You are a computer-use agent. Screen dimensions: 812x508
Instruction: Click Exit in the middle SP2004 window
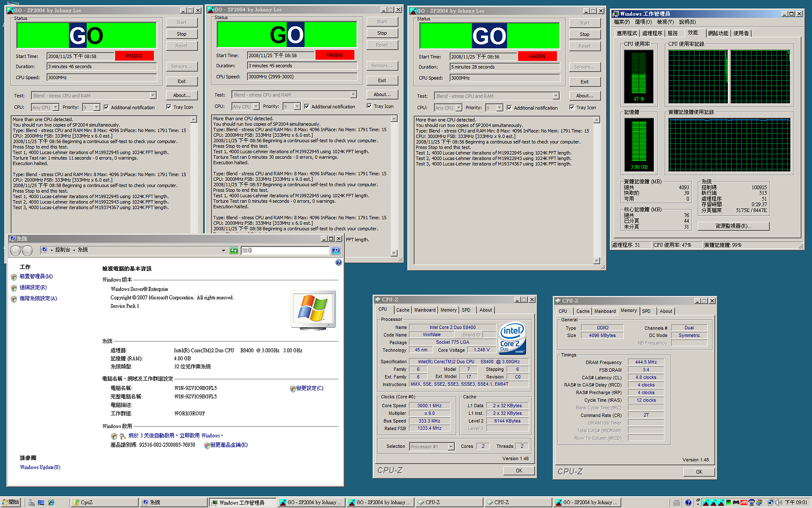point(382,80)
